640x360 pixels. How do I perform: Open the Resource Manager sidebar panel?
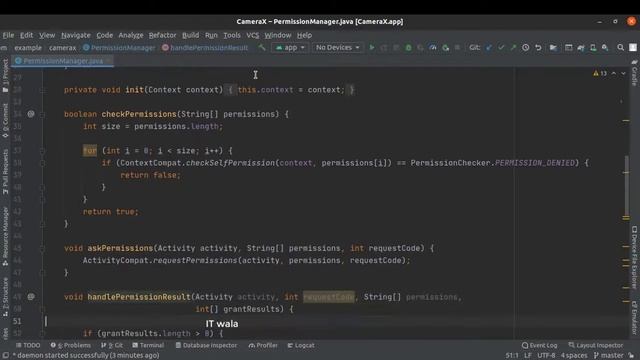(x=5, y=236)
